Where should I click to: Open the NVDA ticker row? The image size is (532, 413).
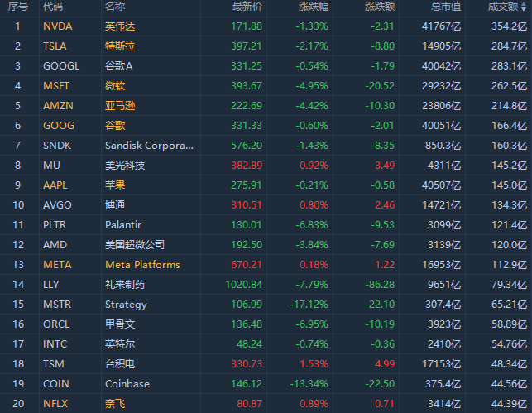57,26
